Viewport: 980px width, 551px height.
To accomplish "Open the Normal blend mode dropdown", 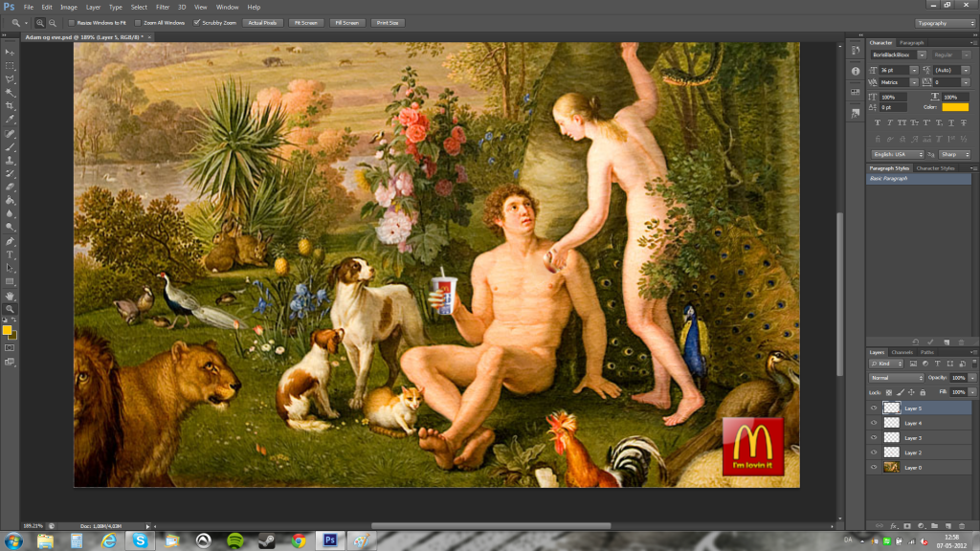I will click(896, 378).
